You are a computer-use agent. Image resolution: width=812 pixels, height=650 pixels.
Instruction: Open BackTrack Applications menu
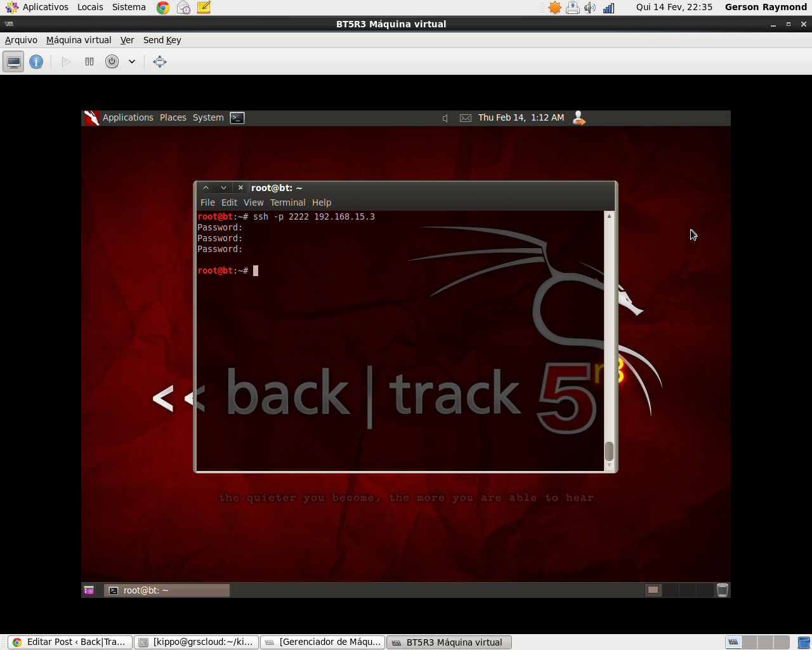128,117
